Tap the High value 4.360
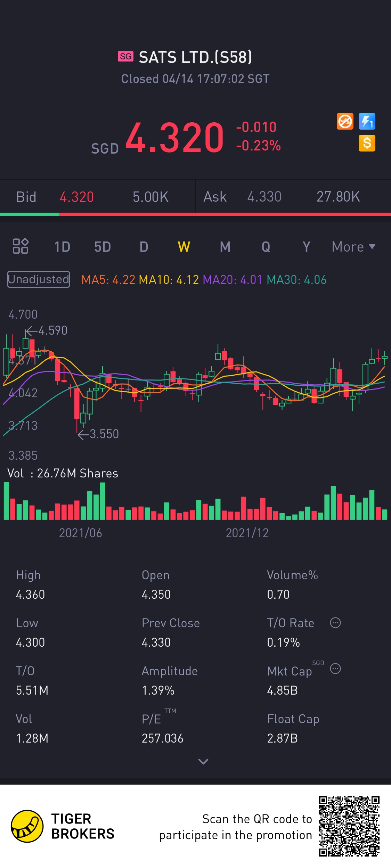This screenshot has width=391, height=868. [x=30, y=595]
